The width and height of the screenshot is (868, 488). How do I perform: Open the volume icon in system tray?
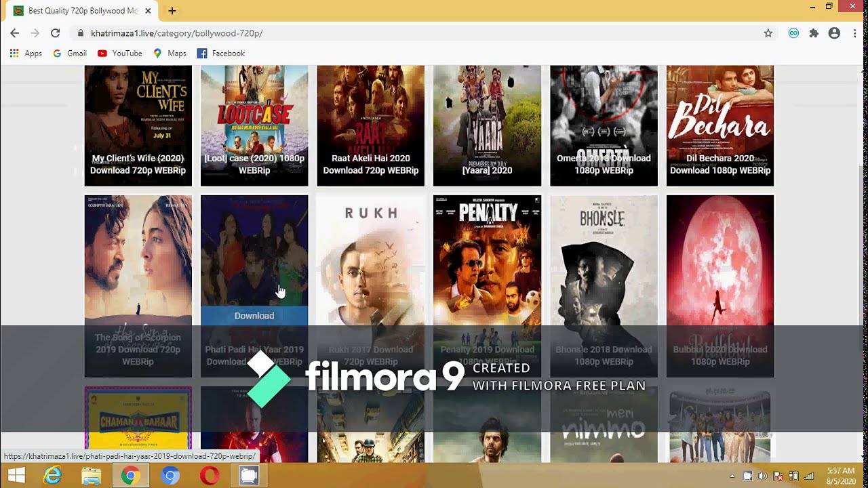point(763,476)
